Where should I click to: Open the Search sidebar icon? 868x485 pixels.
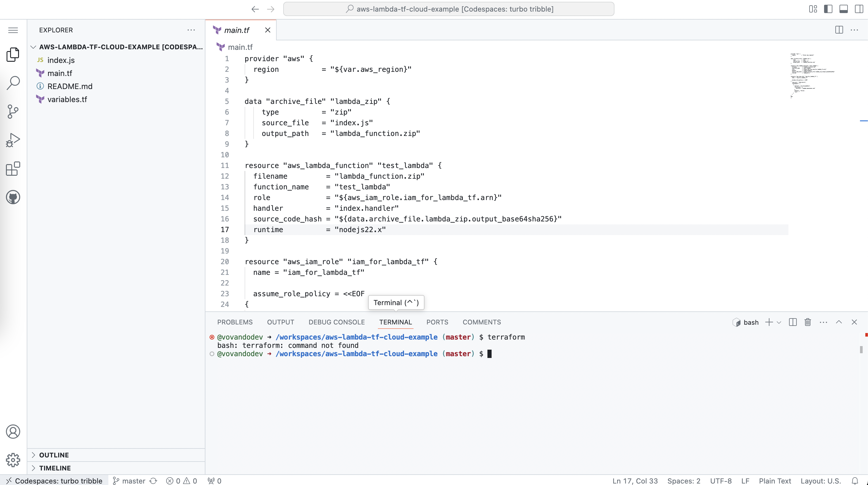coord(13,83)
